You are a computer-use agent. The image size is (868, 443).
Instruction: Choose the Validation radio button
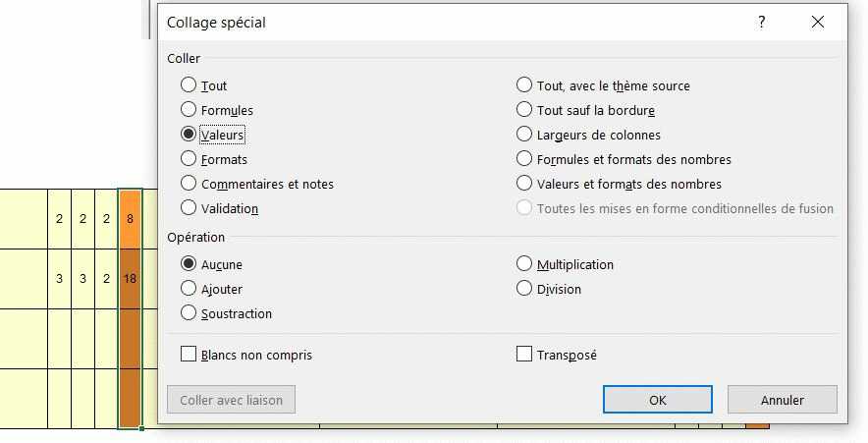189,208
